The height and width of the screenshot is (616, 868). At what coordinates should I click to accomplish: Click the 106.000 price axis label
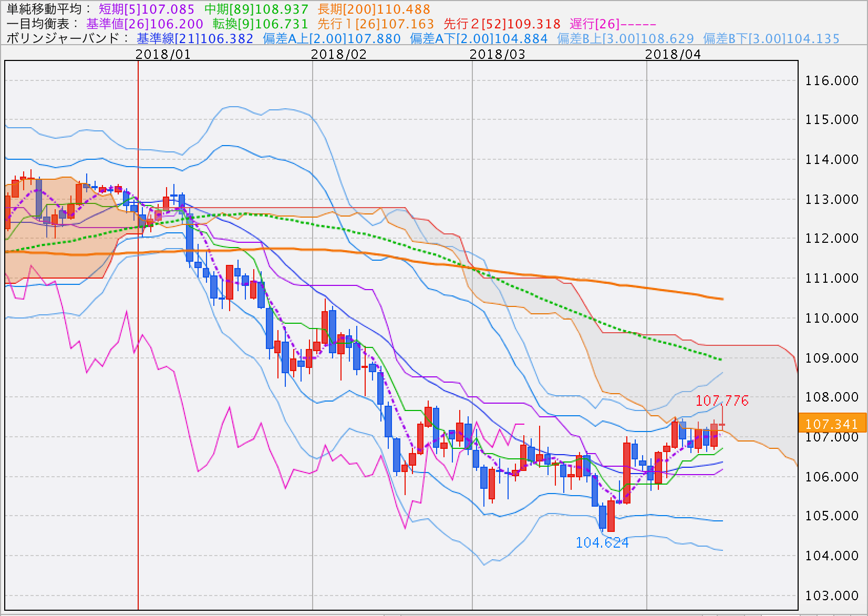click(832, 477)
